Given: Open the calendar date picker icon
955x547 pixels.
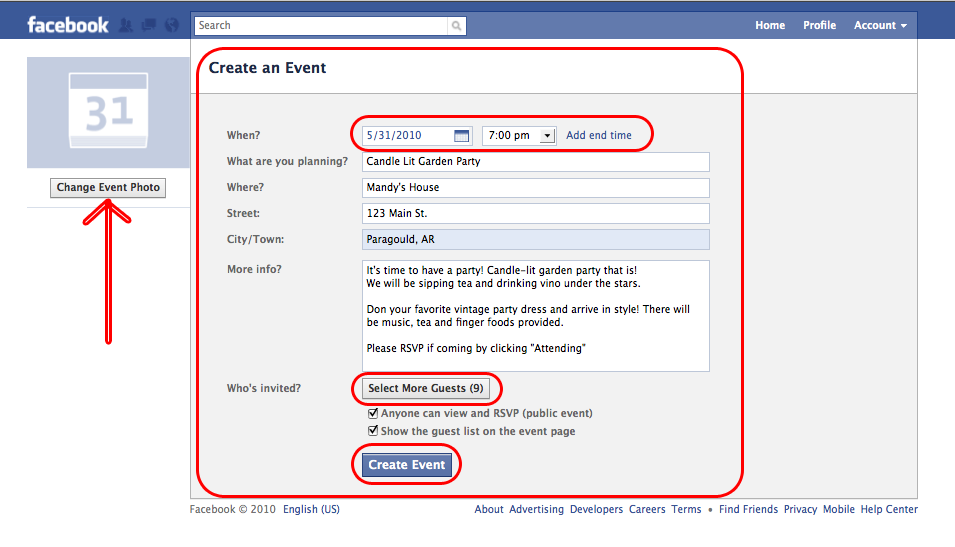Looking at the screenshot, I should 461,136.
